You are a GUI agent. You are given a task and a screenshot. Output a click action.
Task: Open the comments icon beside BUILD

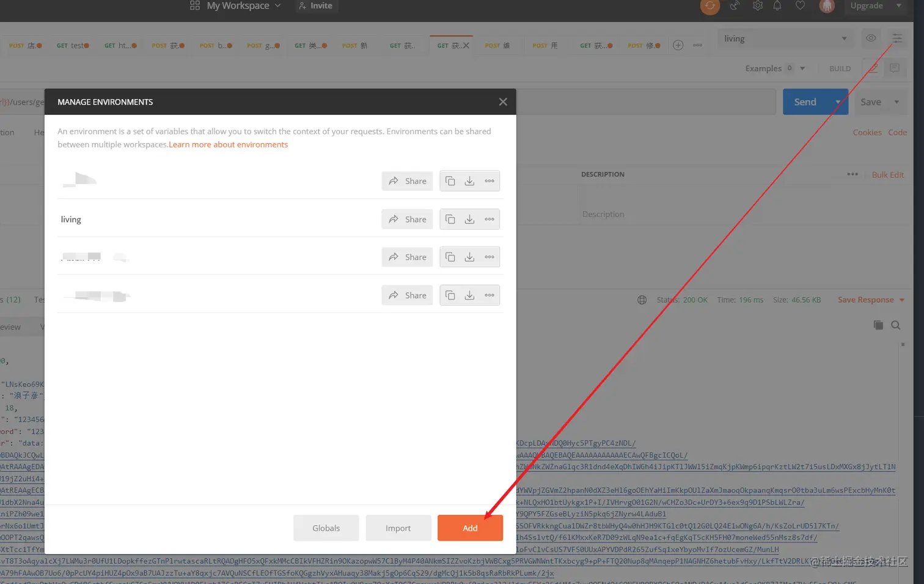coord(895,68)
